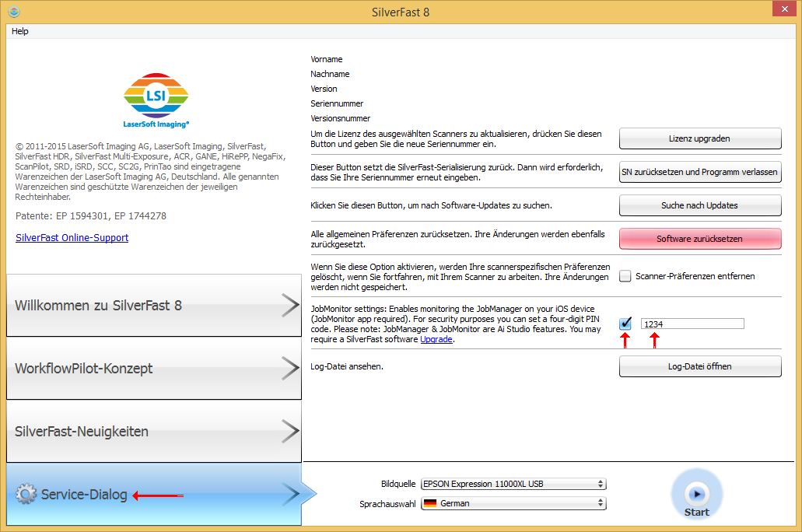
Task: Click the chevron arrow on Willkommen tab
Action: coord(289,306)
